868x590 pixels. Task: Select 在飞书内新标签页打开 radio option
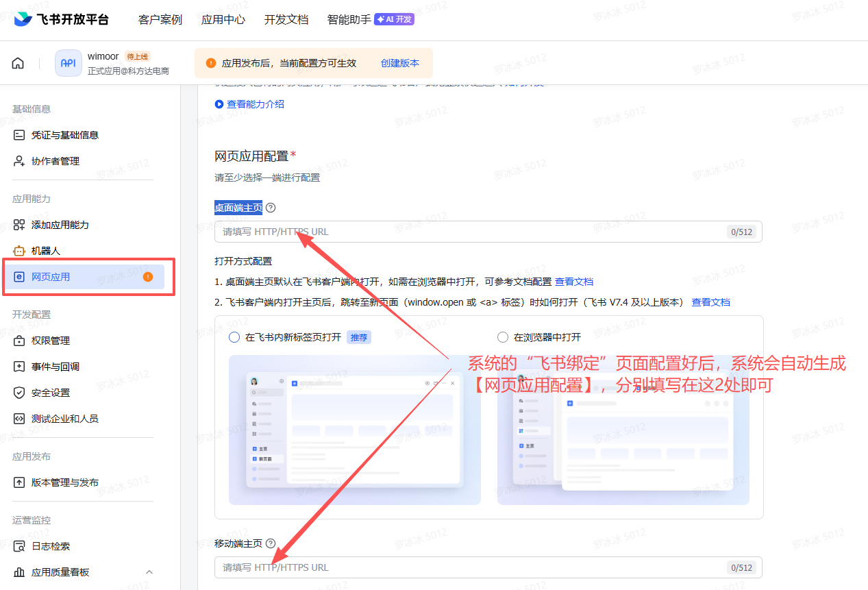click(x=234, y=337)
